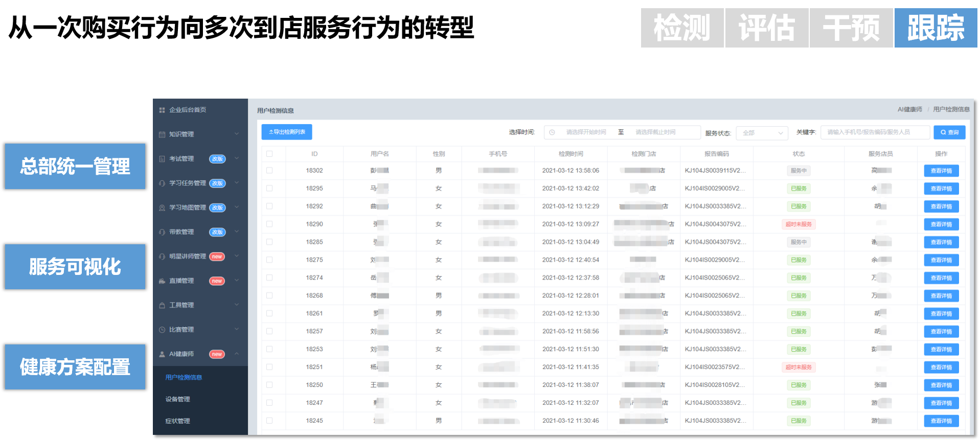Collapse the AI健康师 menu chevron
The image size is (980, 440).
(x=237, y=354)
